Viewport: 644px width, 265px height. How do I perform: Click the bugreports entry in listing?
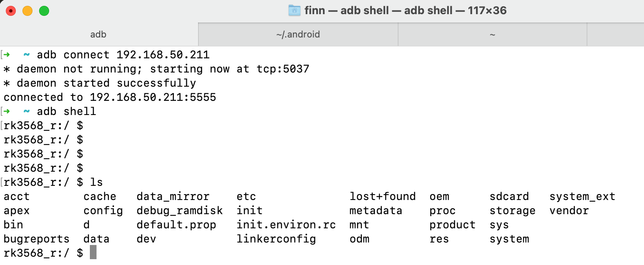coord(37,239)
